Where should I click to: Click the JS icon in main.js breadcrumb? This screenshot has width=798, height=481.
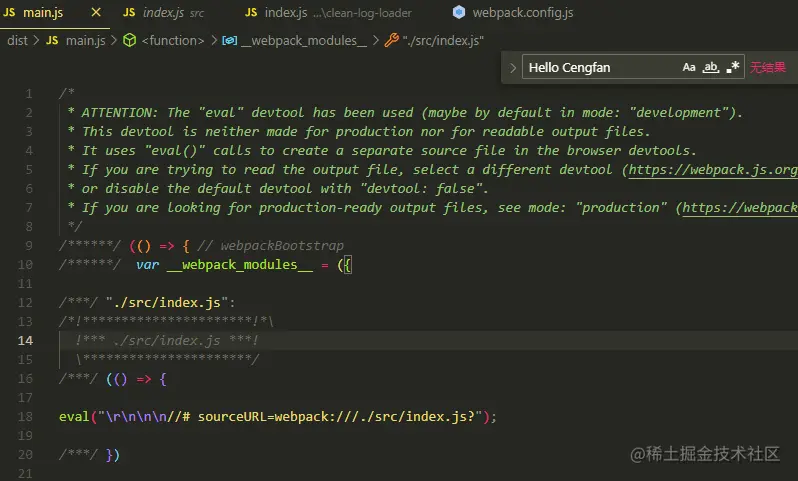(x=52, y=40)
